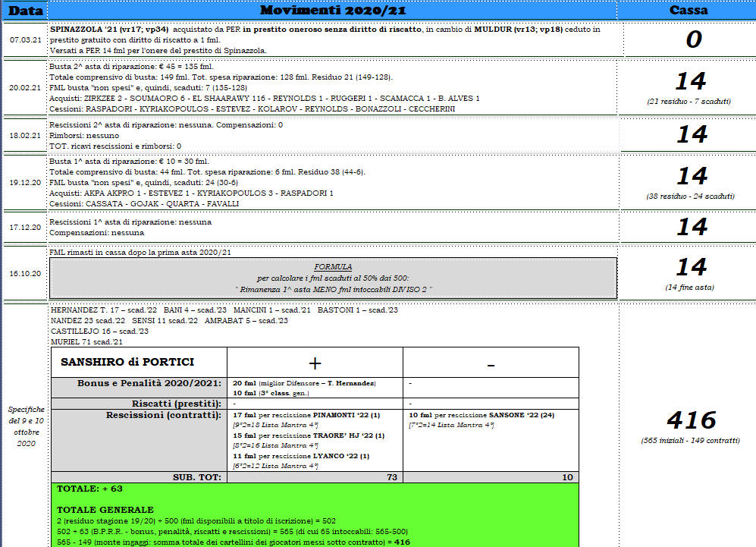Click the line "MURIEL 71 scad.'21"

click(86, 342)
